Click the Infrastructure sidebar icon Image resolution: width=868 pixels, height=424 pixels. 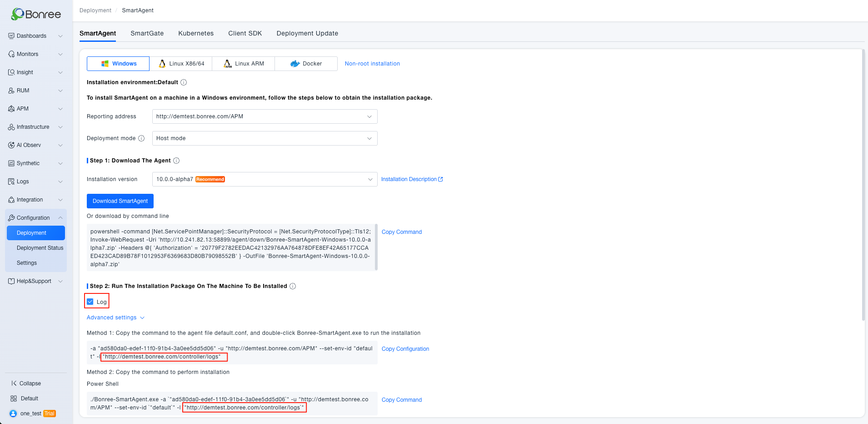[11, 127]
